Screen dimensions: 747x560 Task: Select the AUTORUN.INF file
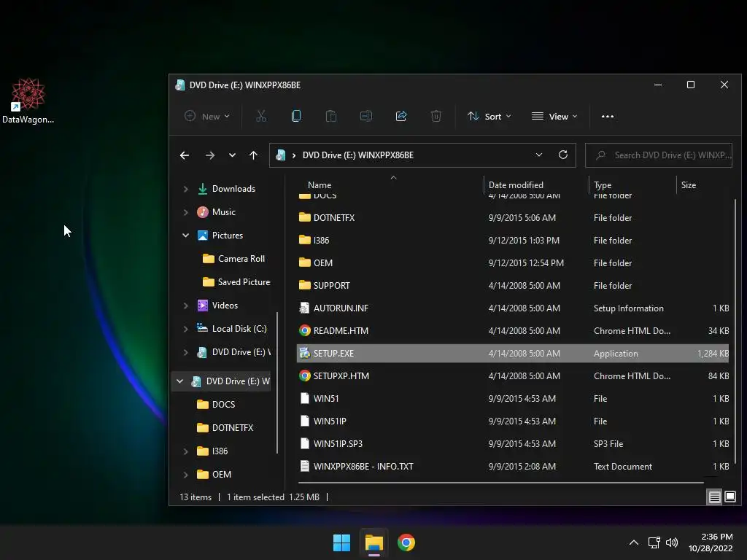coord(513,308)
